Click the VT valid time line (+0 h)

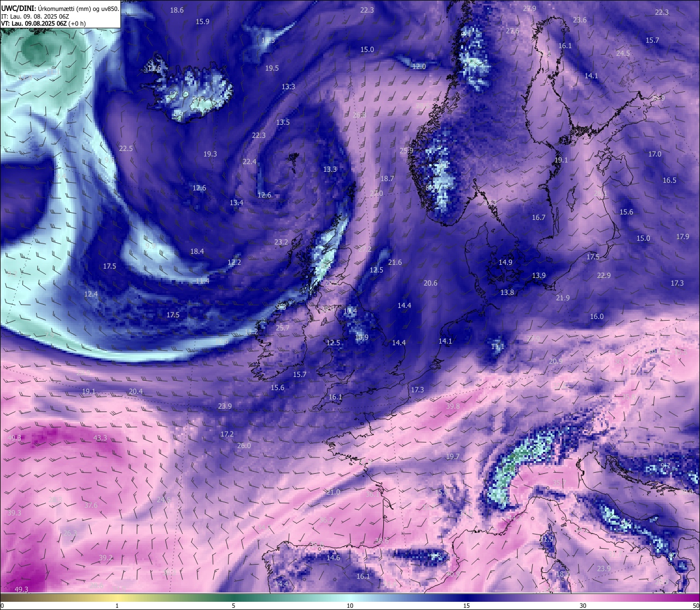tap(43, 24)
